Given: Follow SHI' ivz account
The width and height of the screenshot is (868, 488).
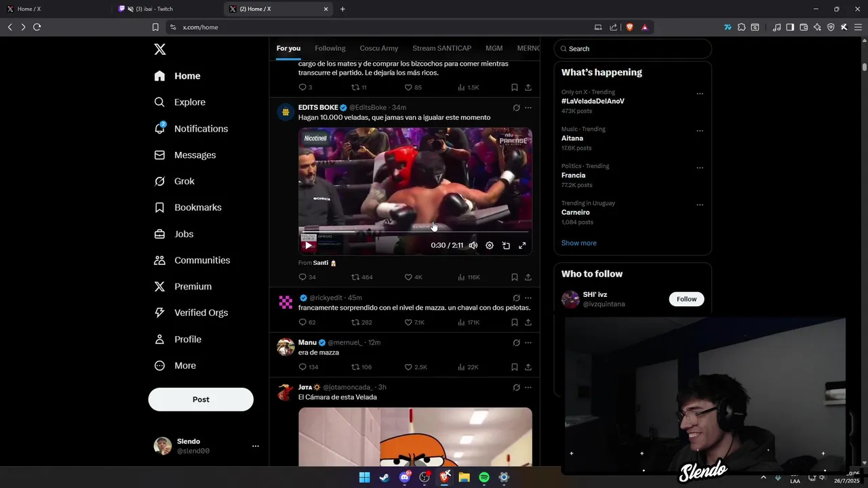Looking at the screenshot, I should click(686, 299).
